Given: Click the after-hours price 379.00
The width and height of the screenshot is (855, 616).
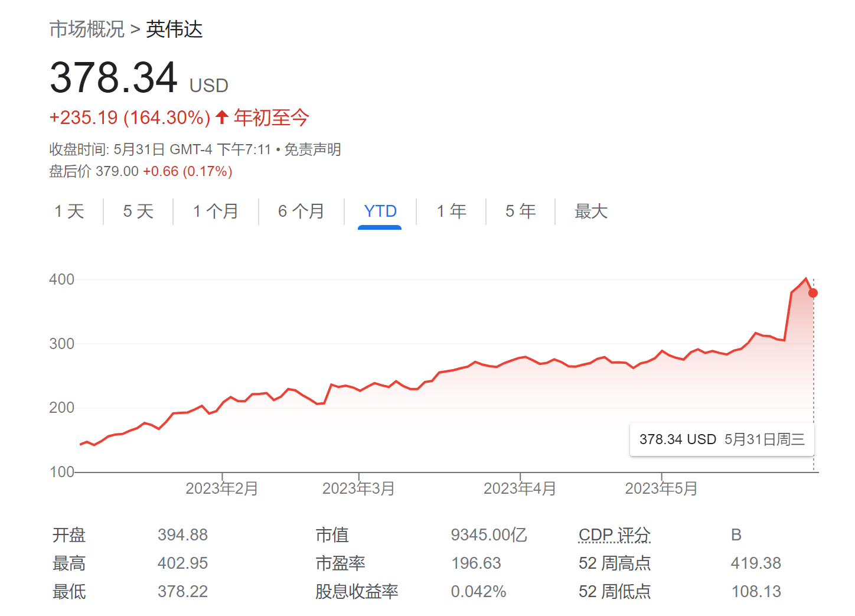Looking at the screenshot, I should click(x=117, y=171).
